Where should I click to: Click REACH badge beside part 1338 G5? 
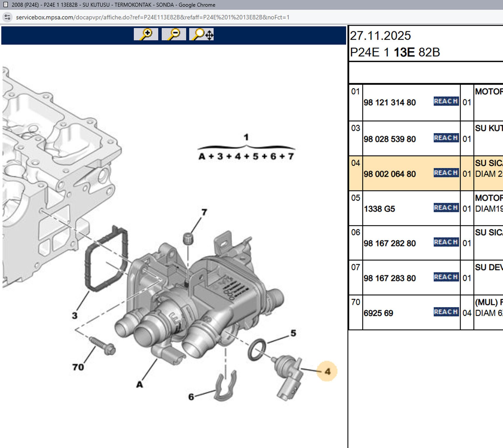point(446,208)
